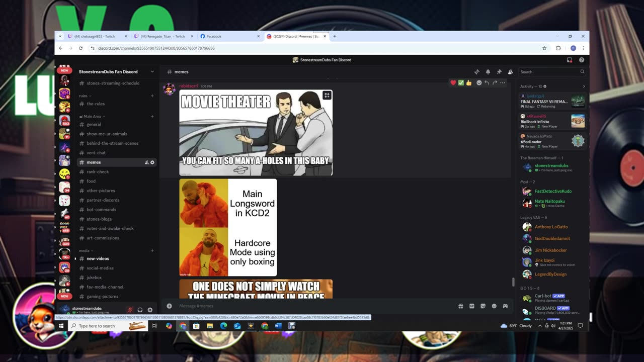644x362 pixels.
Task: Switch to the Renegade_Titan_ Twitch tab
Action: (164, 36)
